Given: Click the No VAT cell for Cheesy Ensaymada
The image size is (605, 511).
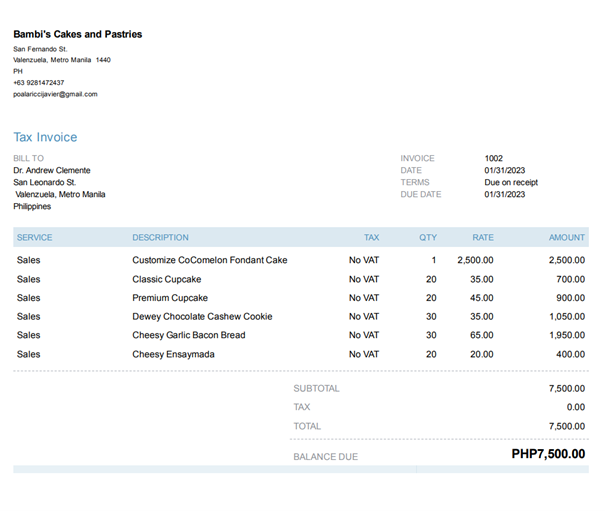Looking at the screenshot, I should coord(364,354).
